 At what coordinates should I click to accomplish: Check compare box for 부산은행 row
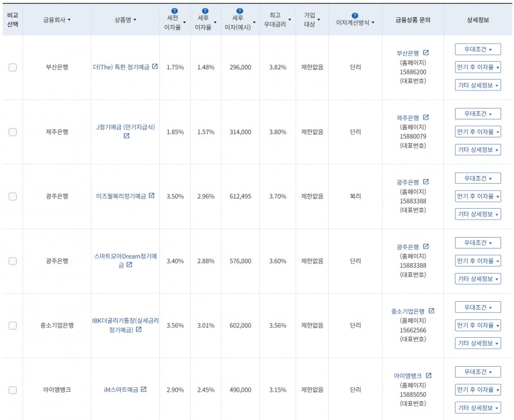[12, 67]
